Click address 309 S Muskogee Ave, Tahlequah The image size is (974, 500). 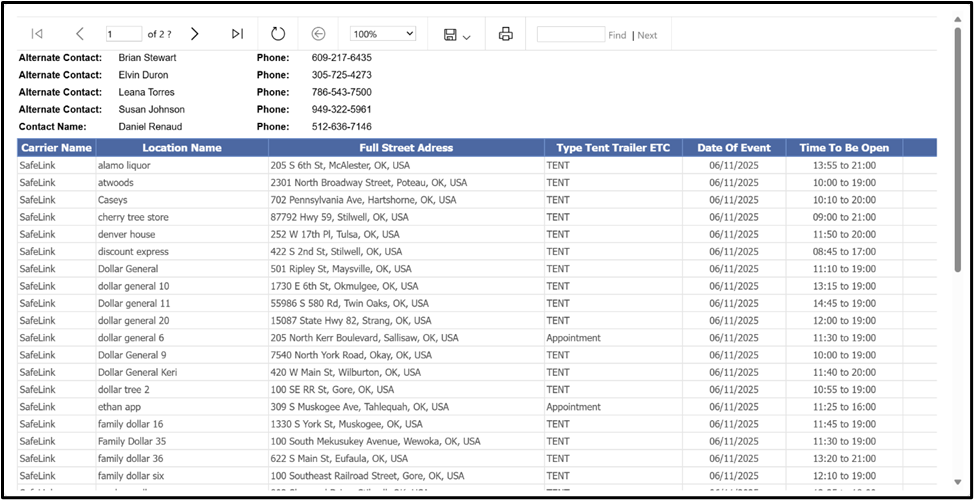(360, 407)
